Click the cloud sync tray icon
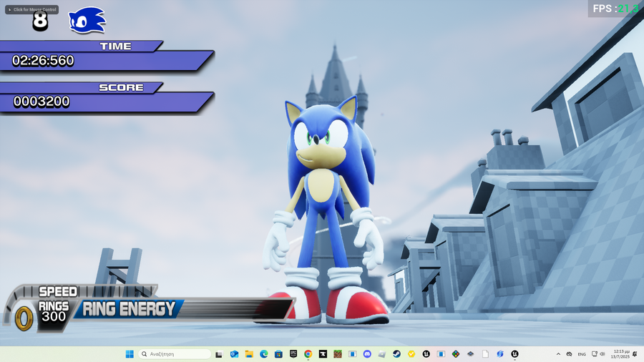 [570, 354]
